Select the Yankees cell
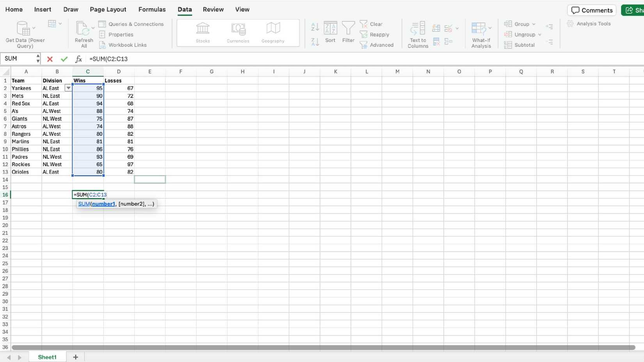Screen dimensions: 644x362 click(x=26, y=88)
